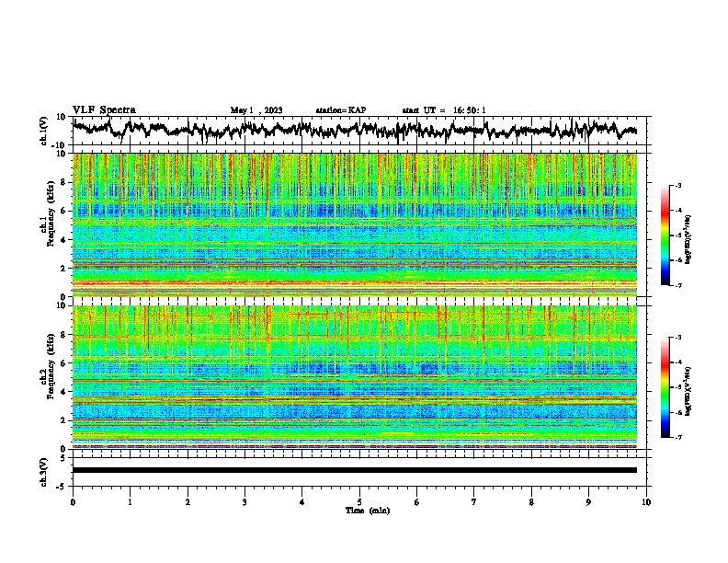This screenshot has width=728, height=563.
Task: Click inside the ch.1 frequency spectrogram
Action: coord(355,224)
